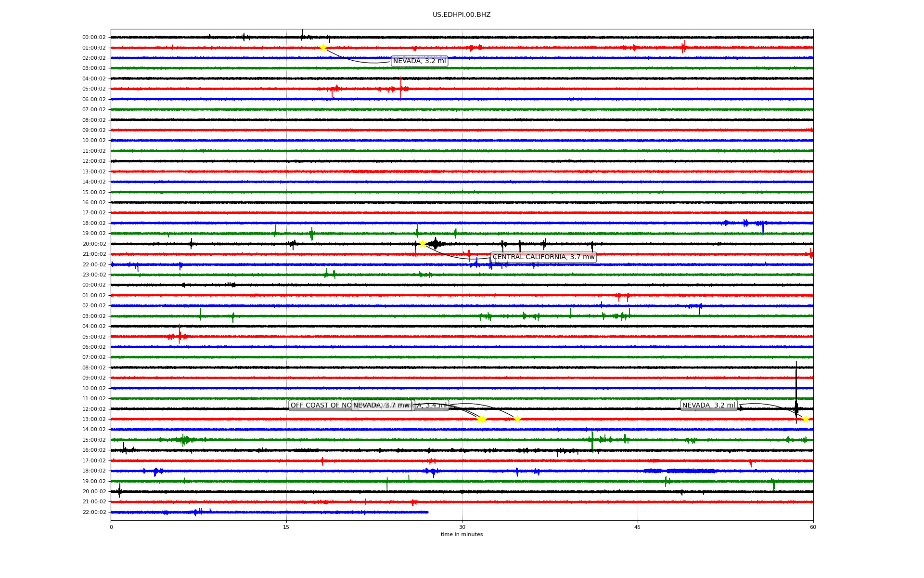This screenshot has width=924, height=578.
Task: Click the 'time in minutes' axis label
Action: [x=462, y=534]
